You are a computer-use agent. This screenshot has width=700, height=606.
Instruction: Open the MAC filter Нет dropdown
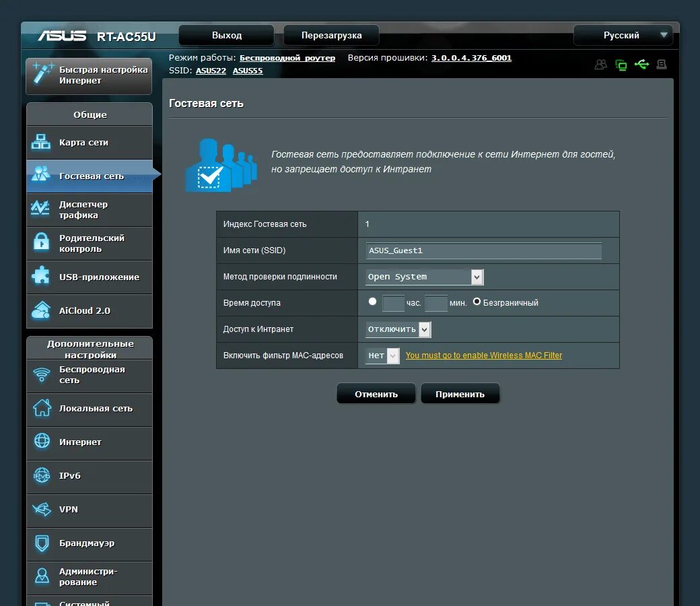[382, 356]
